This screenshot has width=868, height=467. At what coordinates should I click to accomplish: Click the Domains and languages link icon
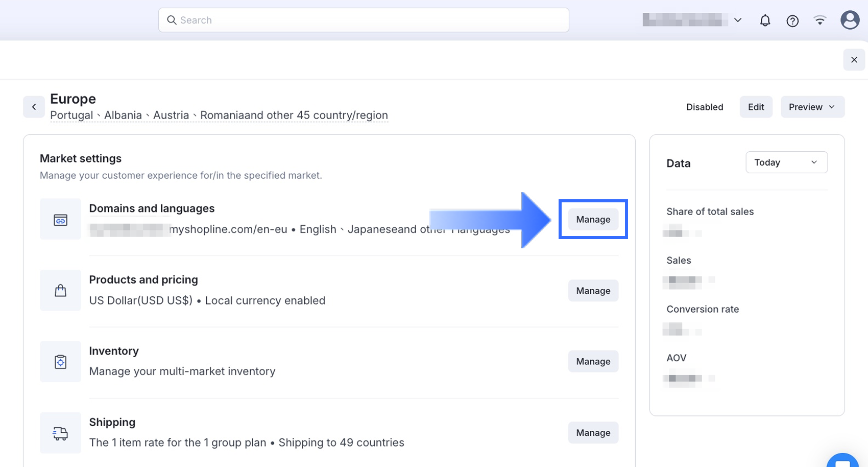(x=60, y=220)
